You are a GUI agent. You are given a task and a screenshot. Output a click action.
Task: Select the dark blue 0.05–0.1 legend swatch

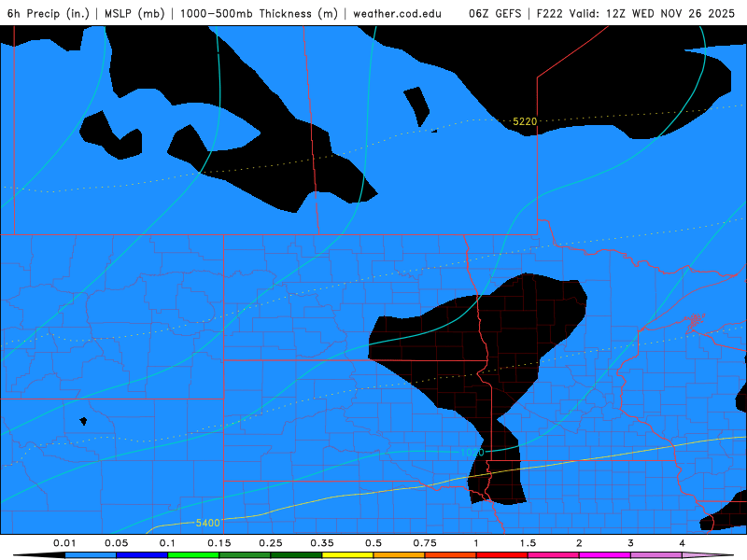tap(142, 555)
